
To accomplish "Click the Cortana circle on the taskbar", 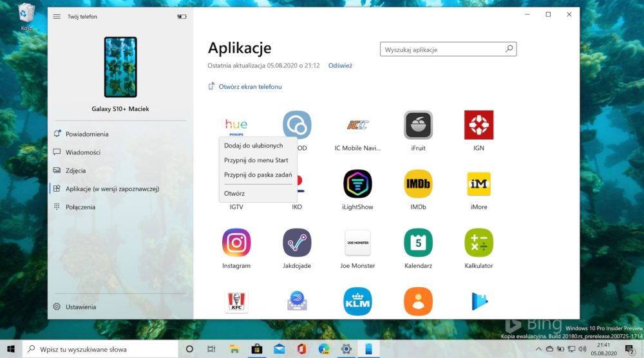I will (189, 349).
